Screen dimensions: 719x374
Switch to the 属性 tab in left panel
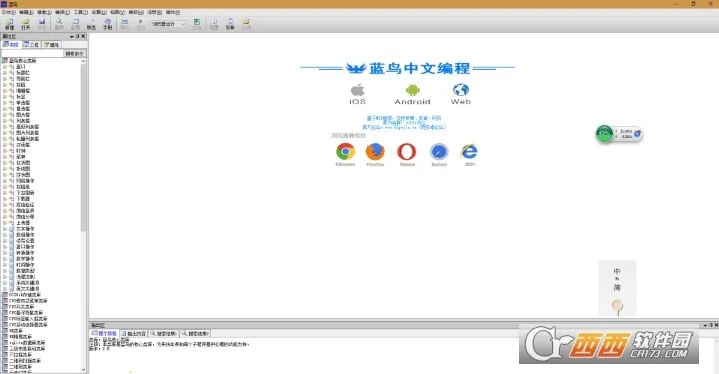pos(51,44)
